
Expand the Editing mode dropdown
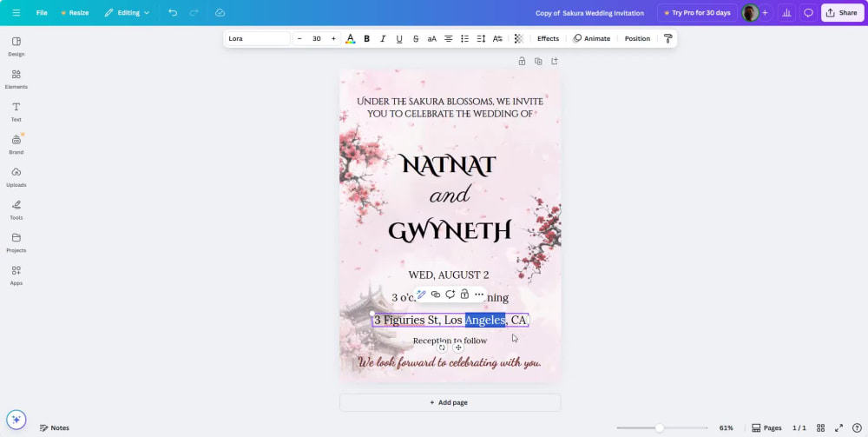(x=127, y=13)
